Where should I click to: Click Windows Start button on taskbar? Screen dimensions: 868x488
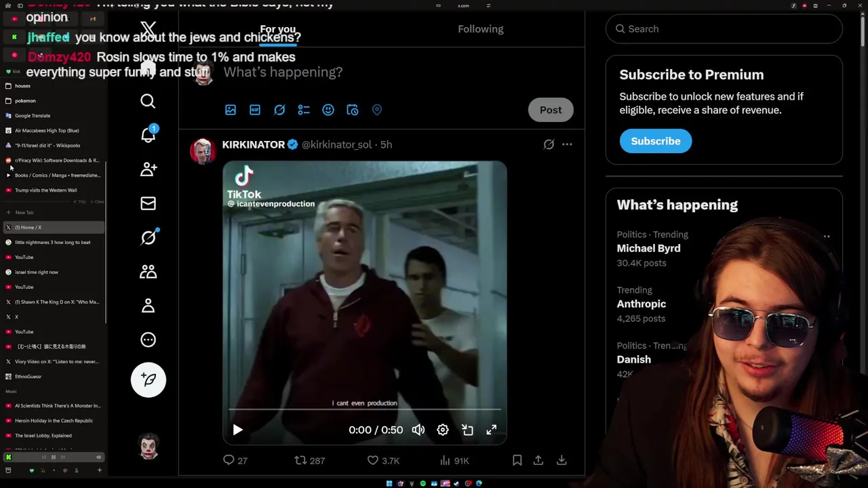pos(389,483)
